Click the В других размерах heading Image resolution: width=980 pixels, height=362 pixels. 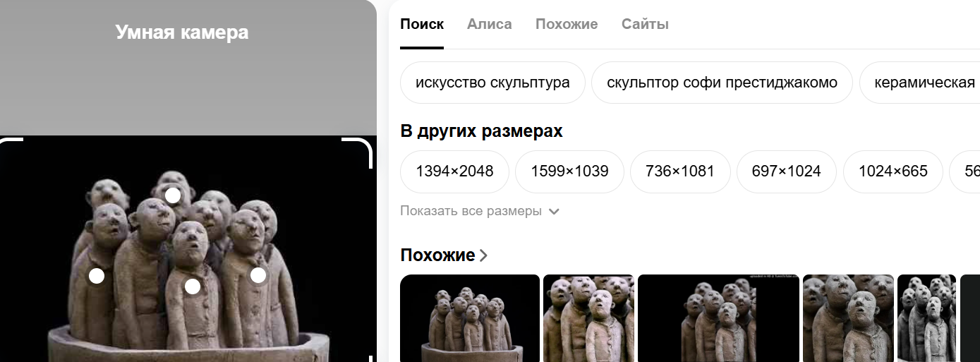coord(481,131)
